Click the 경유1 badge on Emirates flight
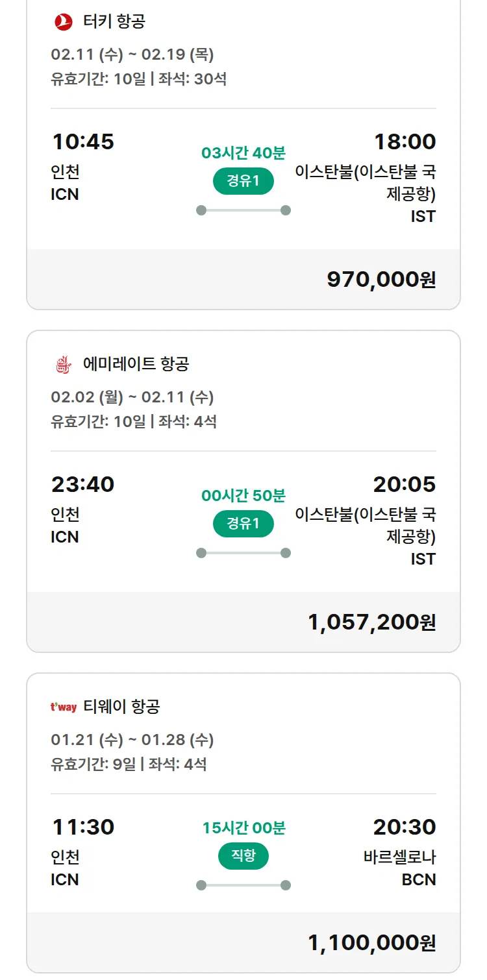The width and height of the screenshot is (487, 980). 243,524
